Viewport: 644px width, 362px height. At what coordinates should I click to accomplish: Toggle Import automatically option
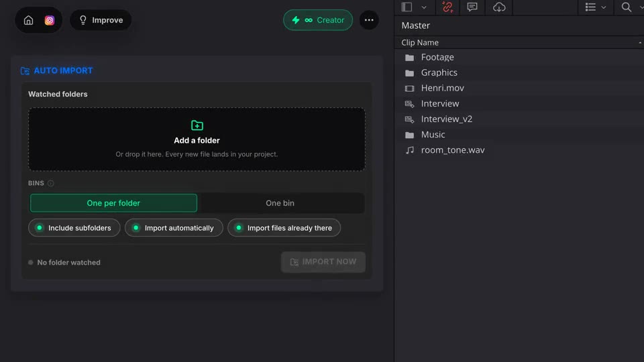(174, 228)
